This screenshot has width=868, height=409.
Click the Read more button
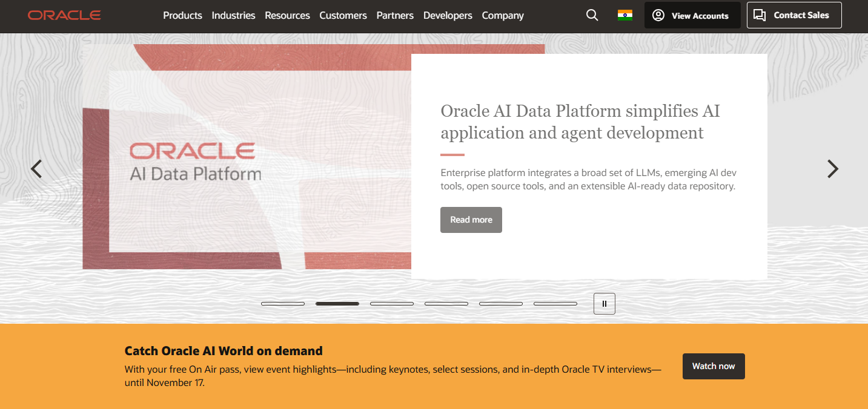click(471, 220)
